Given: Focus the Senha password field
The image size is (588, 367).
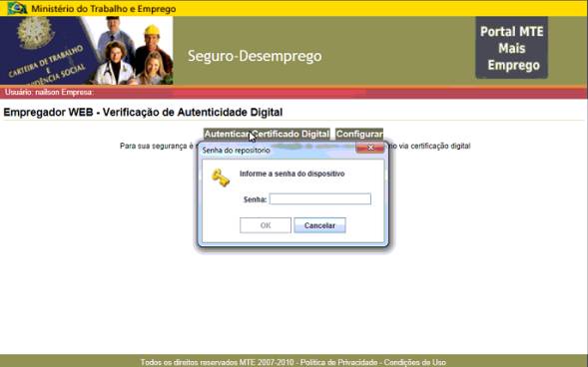Looking at the screenshot, I should pyautogui.click(x=319, y=198).
